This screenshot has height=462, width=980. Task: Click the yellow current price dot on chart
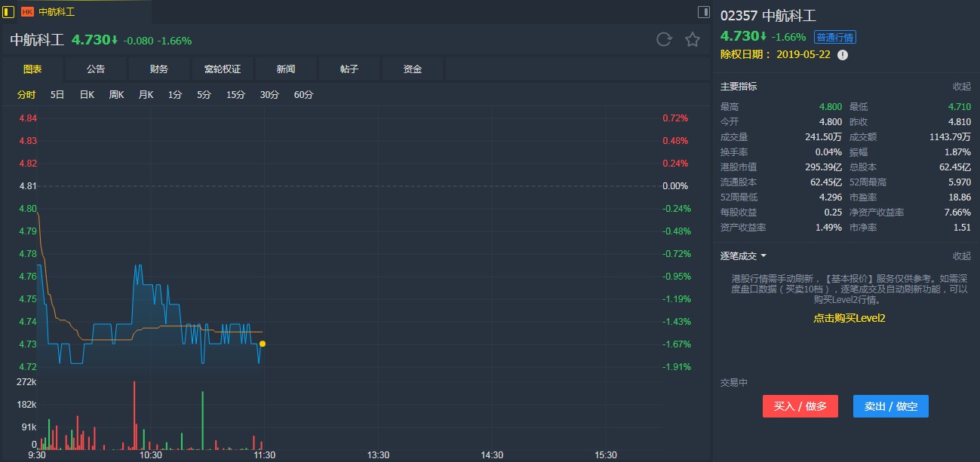pos(262,344)
